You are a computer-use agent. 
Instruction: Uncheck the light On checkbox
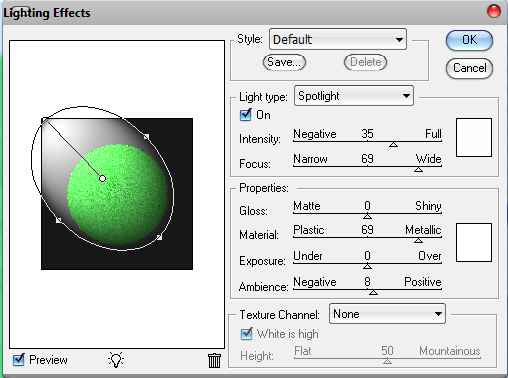pos(246,115)
